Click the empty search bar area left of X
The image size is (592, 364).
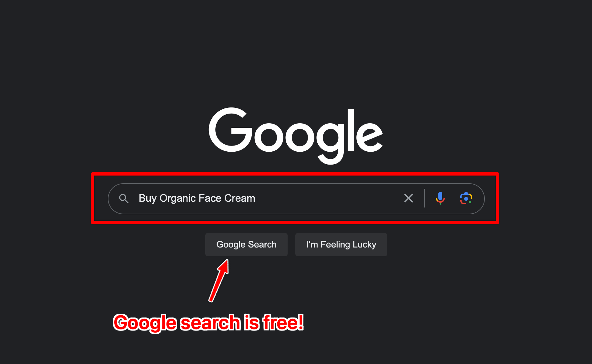point(328,198)
